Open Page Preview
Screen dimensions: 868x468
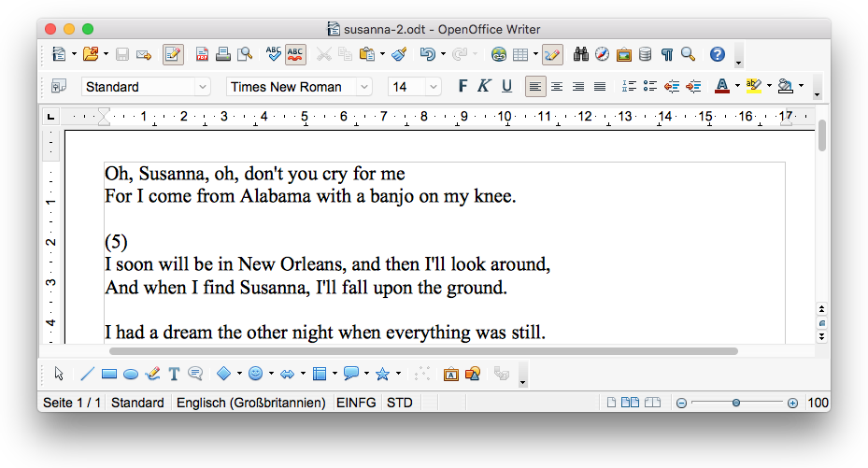click(x=245, y=54)
